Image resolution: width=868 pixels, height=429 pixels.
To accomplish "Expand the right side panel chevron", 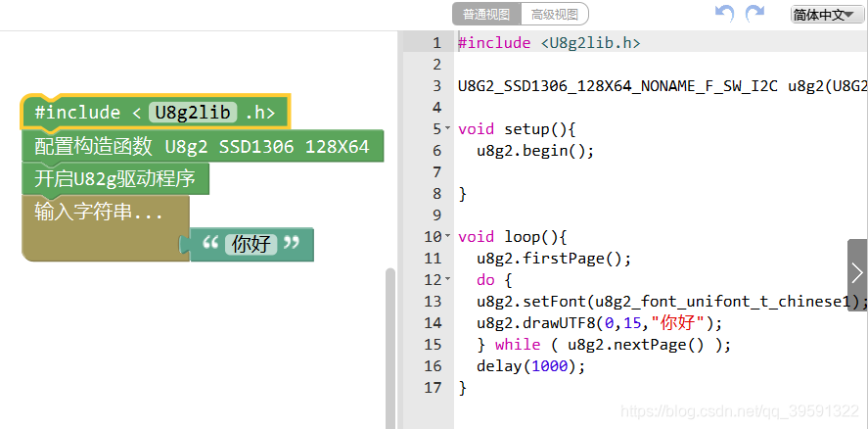I will tap(857, 275).
